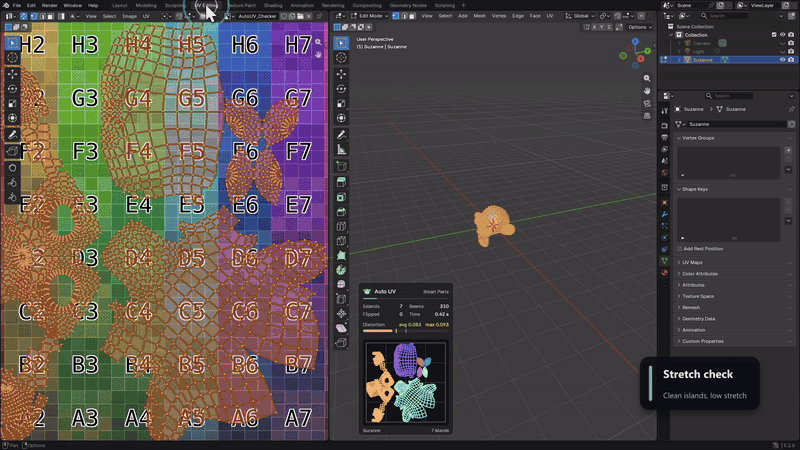Select the Loop Cut tool
Viewport: 800px width, 450px height.
click(341, 227)
